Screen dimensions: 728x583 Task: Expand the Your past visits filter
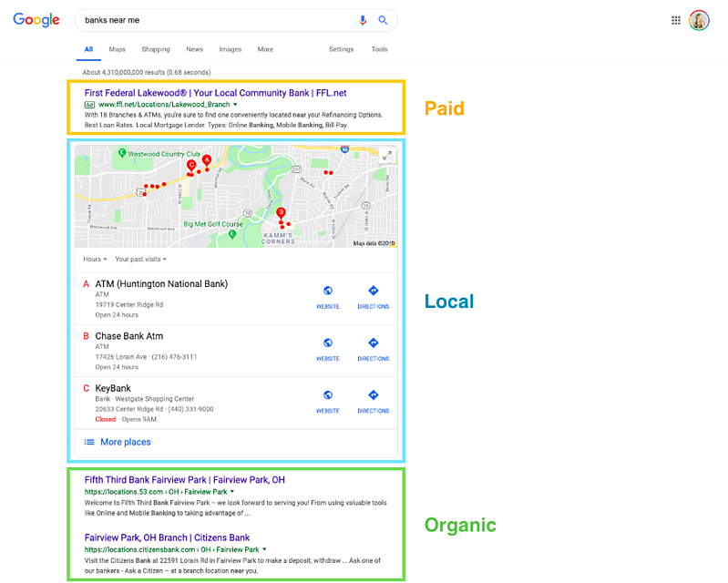coord(140,259)
